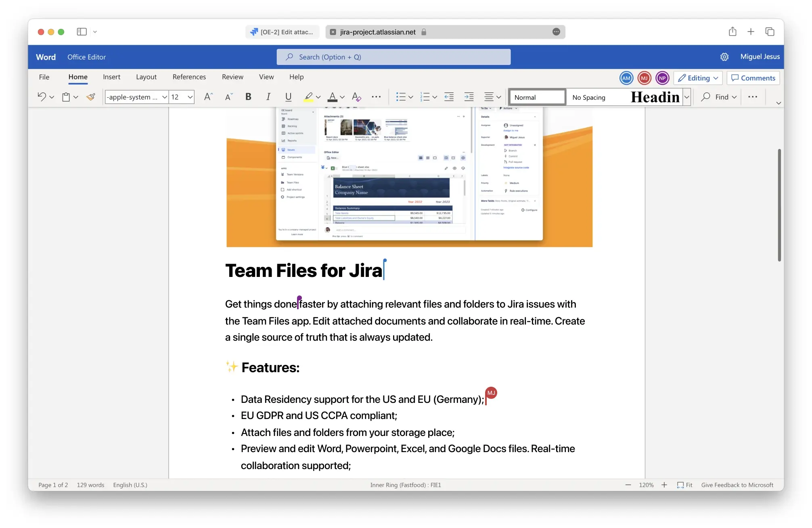Toggle Underline formatting
Viewport: 812px width, 528px height.
(x=288, y=97)
